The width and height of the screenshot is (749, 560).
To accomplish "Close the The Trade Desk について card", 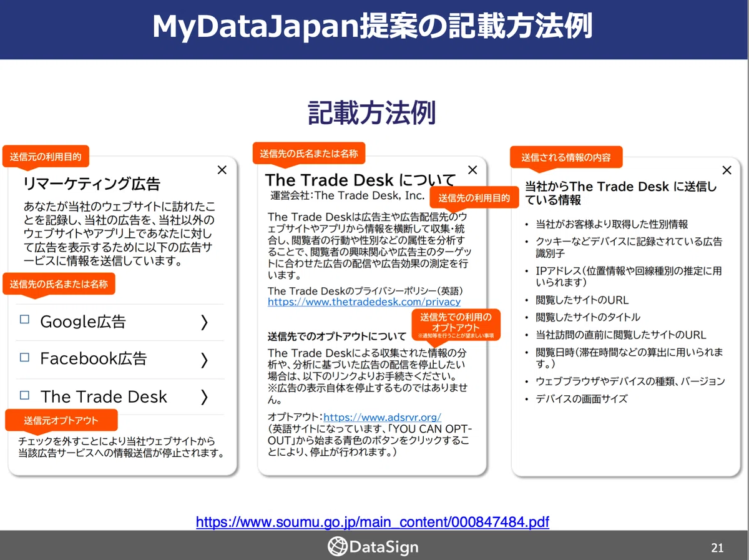I will (472, 170).
